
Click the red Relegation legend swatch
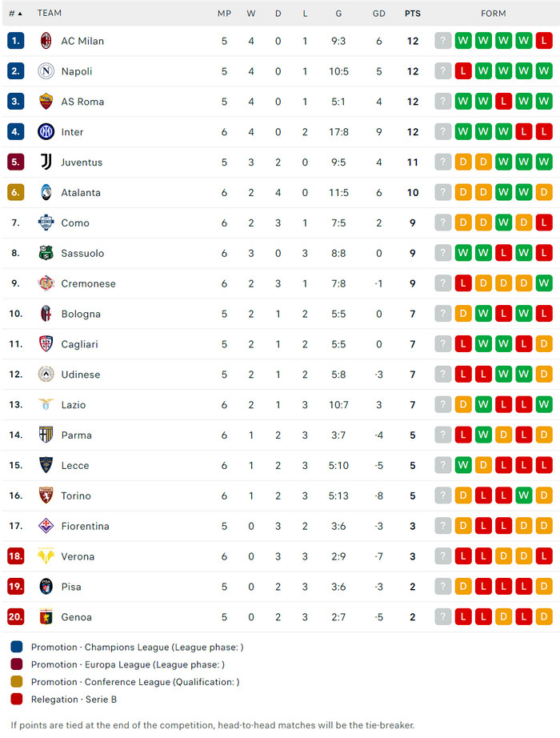pos(18,700)
